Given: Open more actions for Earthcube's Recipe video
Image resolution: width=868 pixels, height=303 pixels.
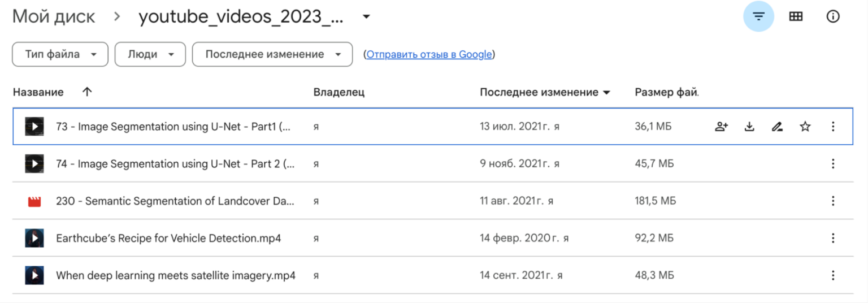Looking at the screenshot, I should pyautogui.click(x=833, y=239).
